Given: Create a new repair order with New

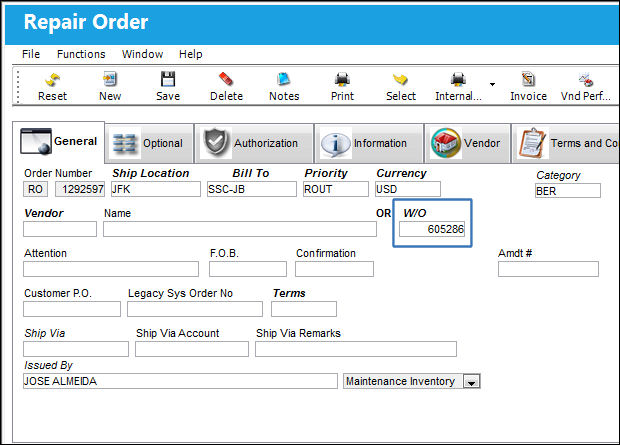Looking at the screenshot, I should tap(110, 87).
